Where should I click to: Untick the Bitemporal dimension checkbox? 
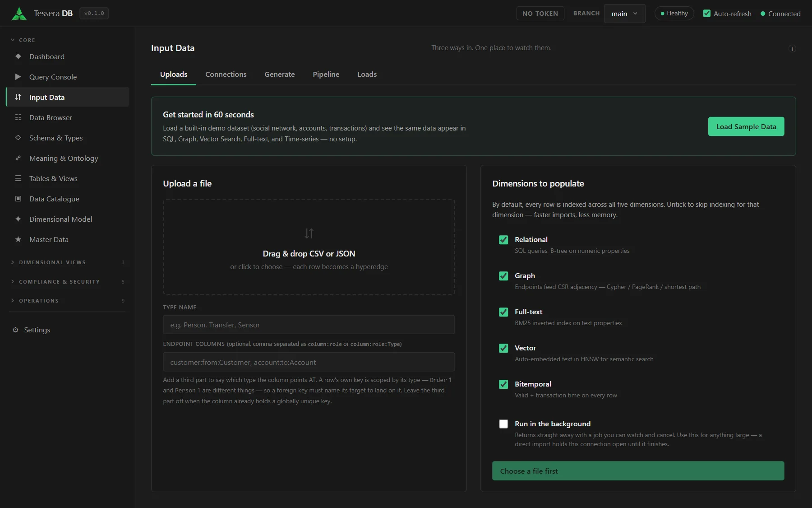point(503,384)
